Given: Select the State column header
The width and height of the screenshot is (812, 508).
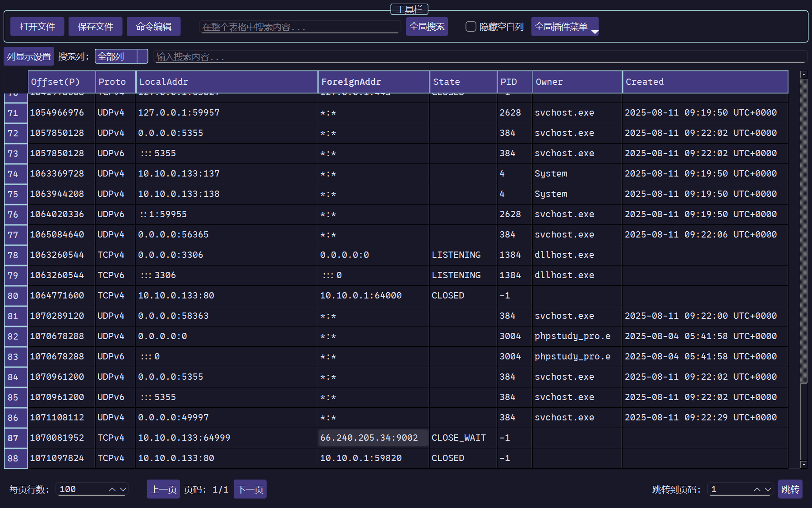Looking at the screenshot, I should coord(463,82).
